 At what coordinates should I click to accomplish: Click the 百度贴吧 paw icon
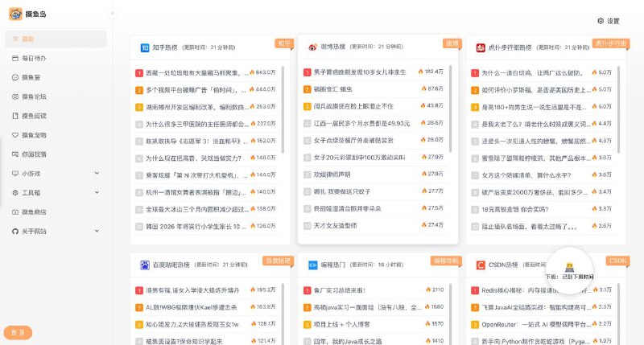[x=145, y=265]
